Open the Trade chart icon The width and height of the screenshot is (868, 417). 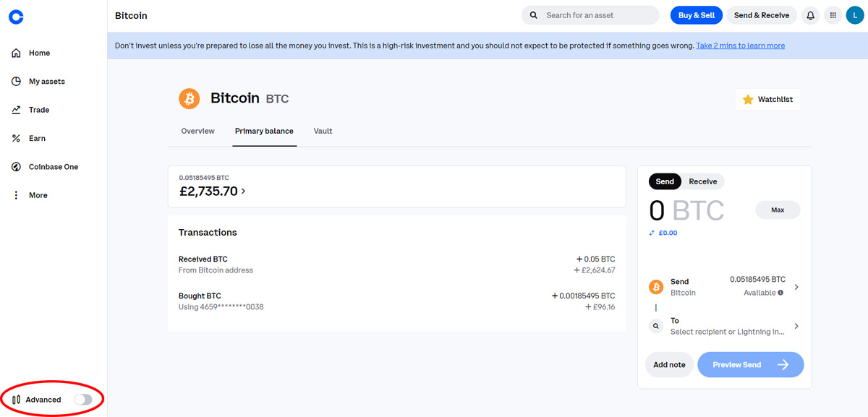click(x=16, y=110)
